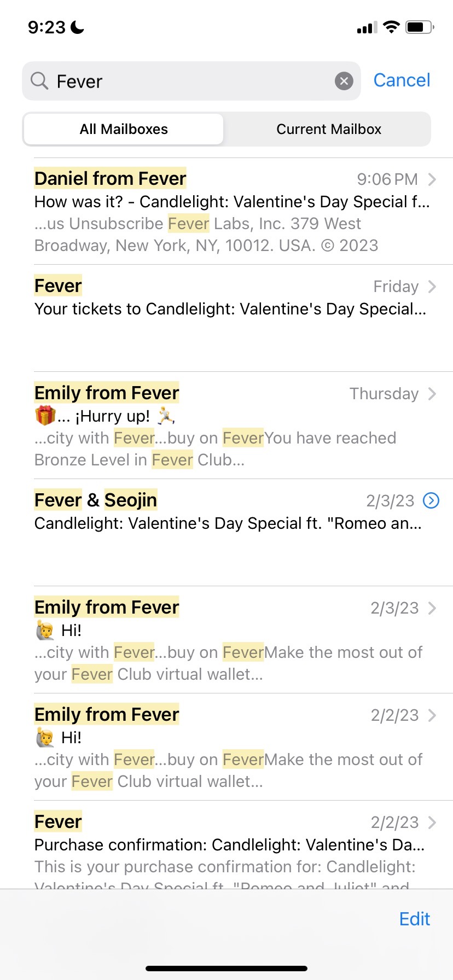Tap the gift emoji in Hurry up email
Screen dimensions: 453x980
pos(45,416)
